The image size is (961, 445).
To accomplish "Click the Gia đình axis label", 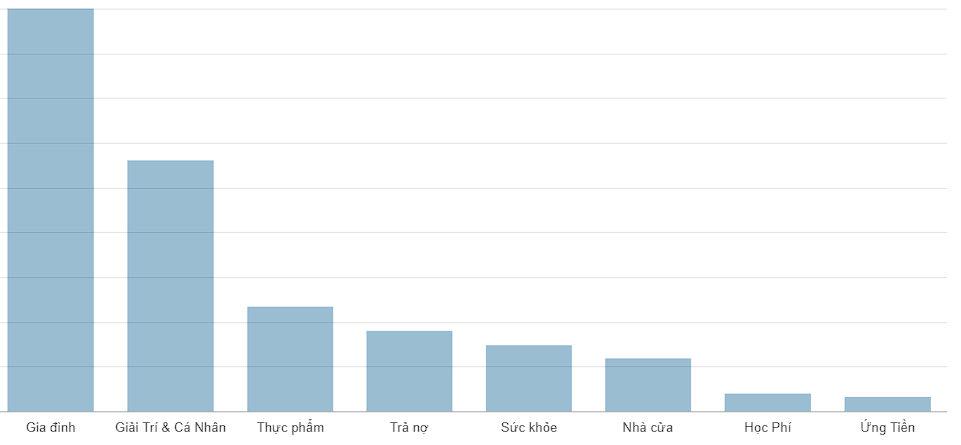I will pyautogui.click(x=50, y=427).
